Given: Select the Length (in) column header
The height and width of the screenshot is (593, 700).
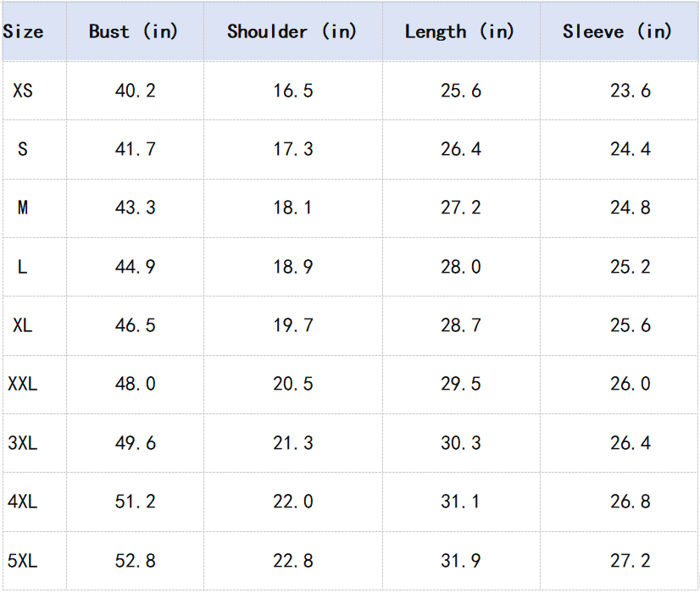Looking at the screenshot, I should [459, 32].
